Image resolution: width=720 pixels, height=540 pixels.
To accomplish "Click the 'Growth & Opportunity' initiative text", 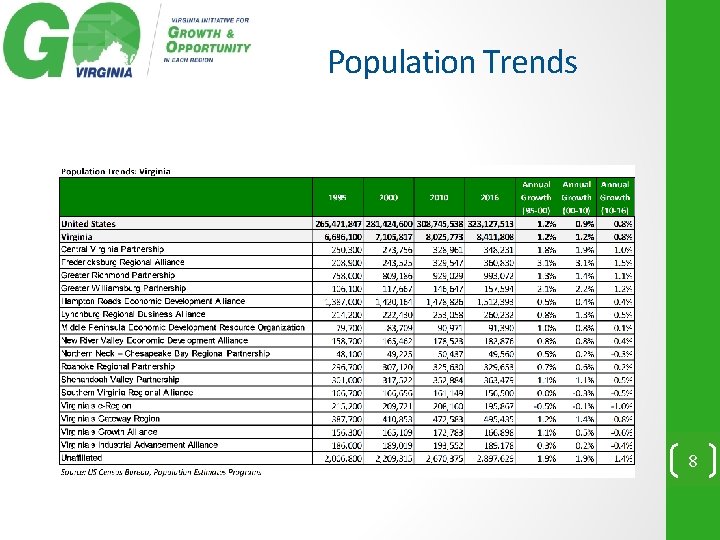I will tap(208, 40).
